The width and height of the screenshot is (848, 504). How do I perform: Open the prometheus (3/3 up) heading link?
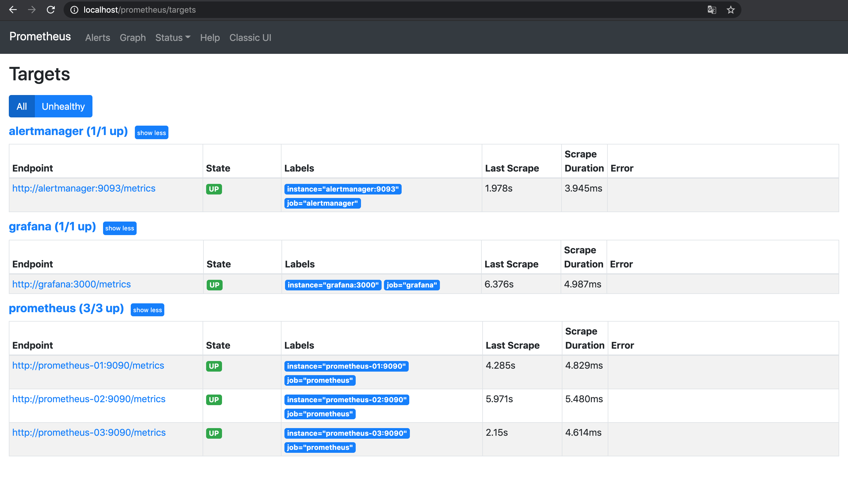pyautogui.click(x=66, y=308)
